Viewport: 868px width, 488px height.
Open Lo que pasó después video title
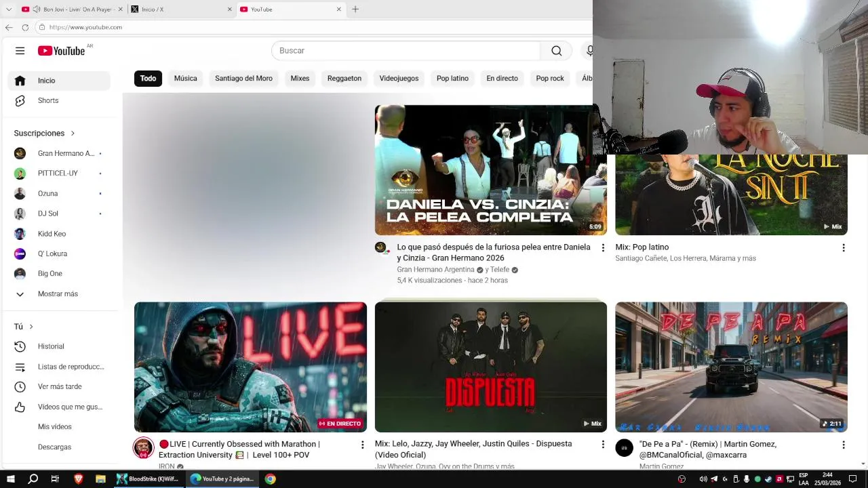494,252
